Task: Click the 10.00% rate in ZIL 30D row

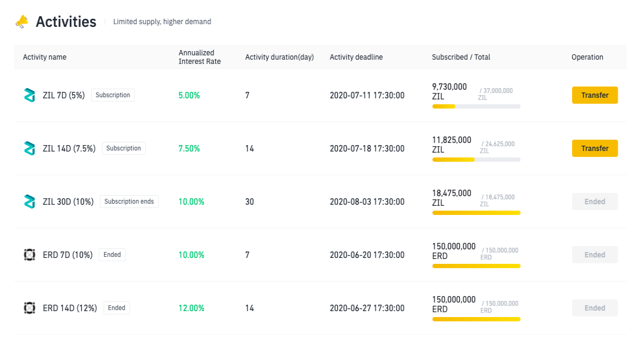Action: (192, 202)
